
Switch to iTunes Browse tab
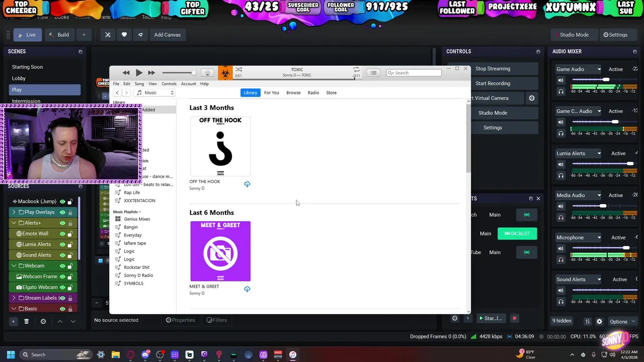click(x=293, y=93)
